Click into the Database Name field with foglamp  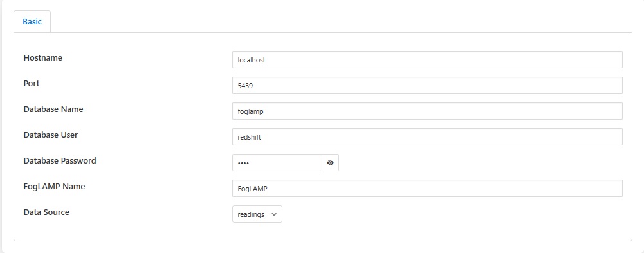(x=427, y=111)
